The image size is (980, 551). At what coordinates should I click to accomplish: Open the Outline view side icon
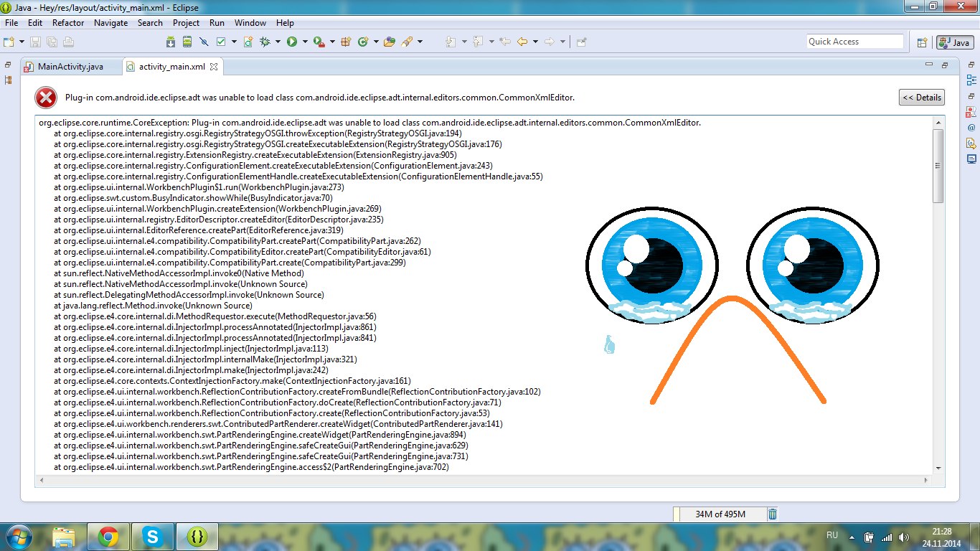coord(971,81)
